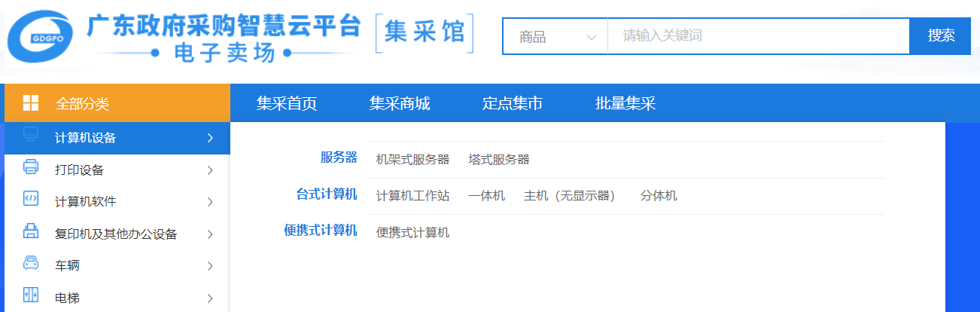Screen dimensions: 980x312
Task: Click the 电梯 elevator icon
Action: (x=31, y=295)
